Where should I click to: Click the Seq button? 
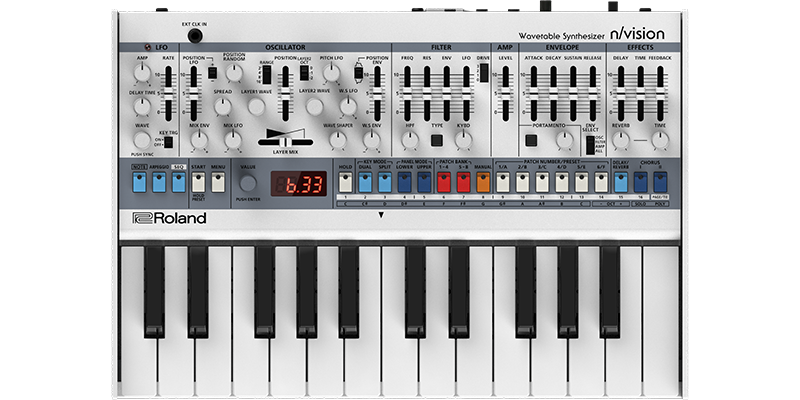(179, 182)
